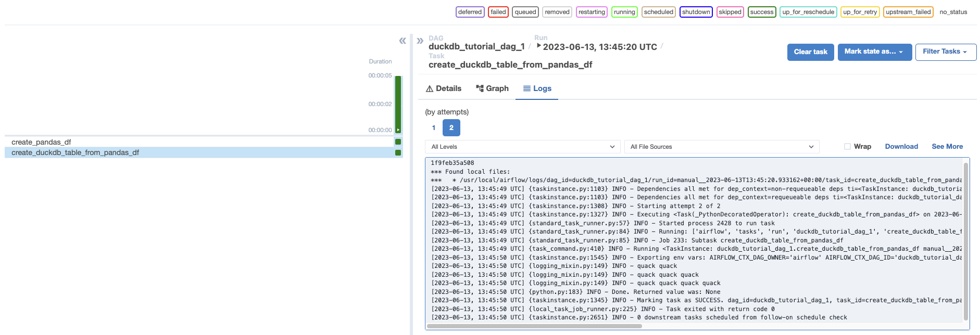Image resolution: width=980 pixels, height=335 pixels.
Task: Click the failed status legend badge
Action: [x=498, y=12]
